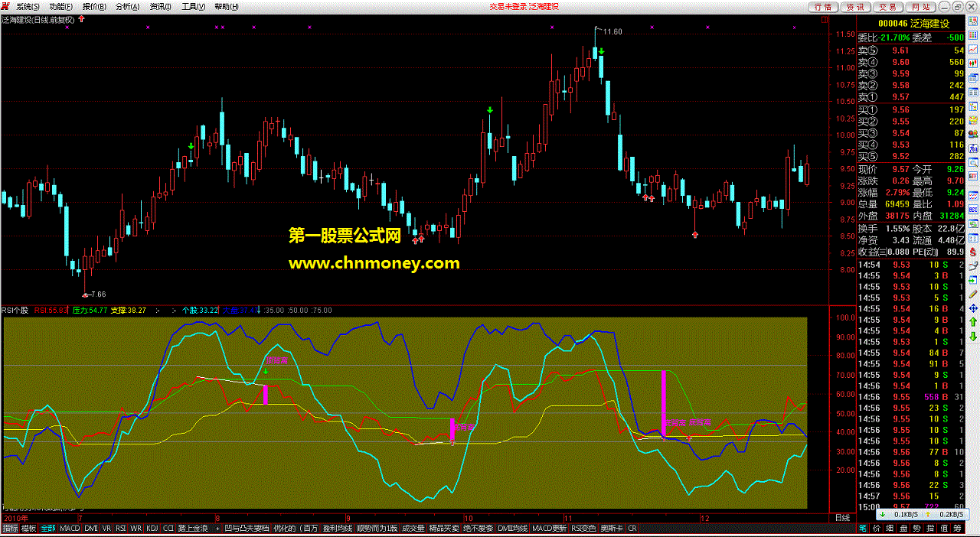Click the yellow face sidebar icon
This screenshot has width=980, height=537.
point(972,120)
